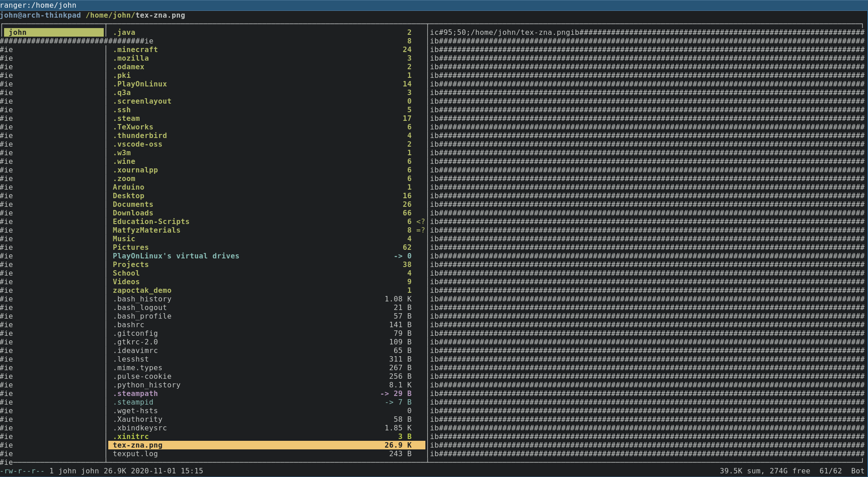Image resolution: width=868 pixels, height=477 pixels.
Task: Select the .xournalpp directory
Action: [266, 170]
